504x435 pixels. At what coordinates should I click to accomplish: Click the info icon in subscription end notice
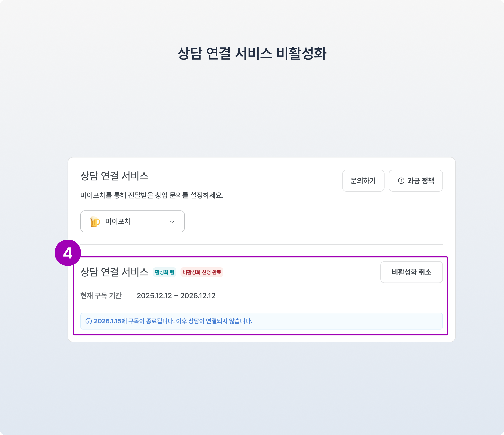point(89,321)
